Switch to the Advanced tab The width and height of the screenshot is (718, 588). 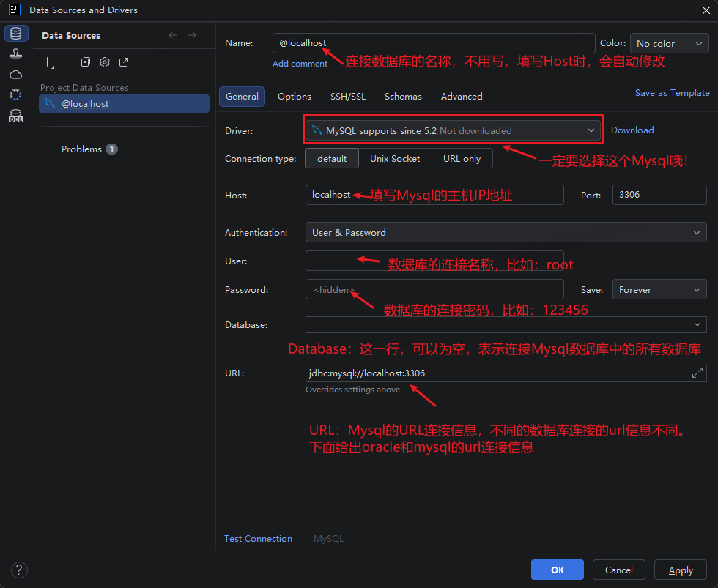tap(462, 97)
